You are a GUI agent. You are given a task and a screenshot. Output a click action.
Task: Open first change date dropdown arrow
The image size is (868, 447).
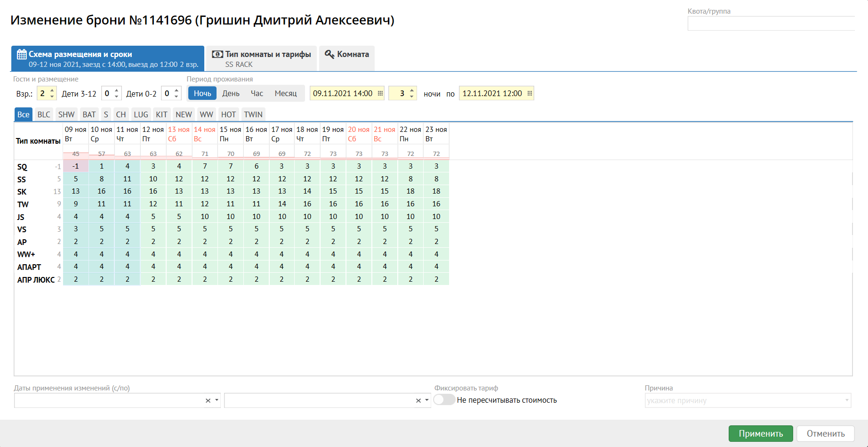pos(217,400)
